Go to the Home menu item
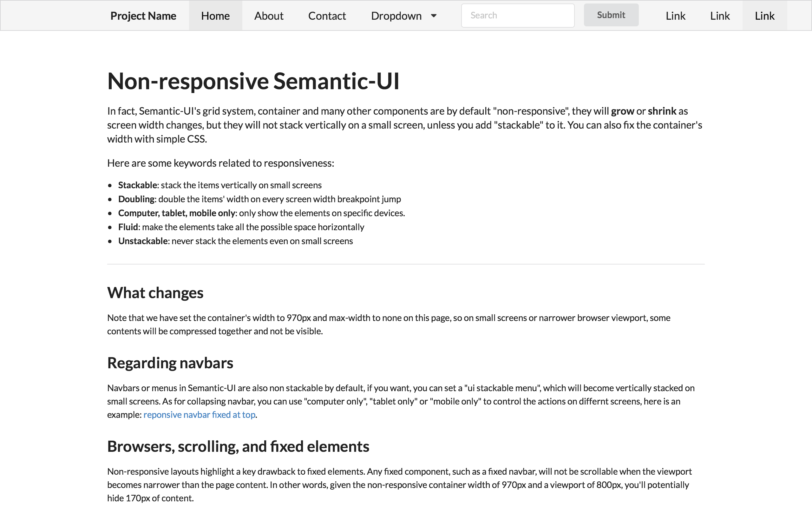The image size is (812, 508). [215, 16]
